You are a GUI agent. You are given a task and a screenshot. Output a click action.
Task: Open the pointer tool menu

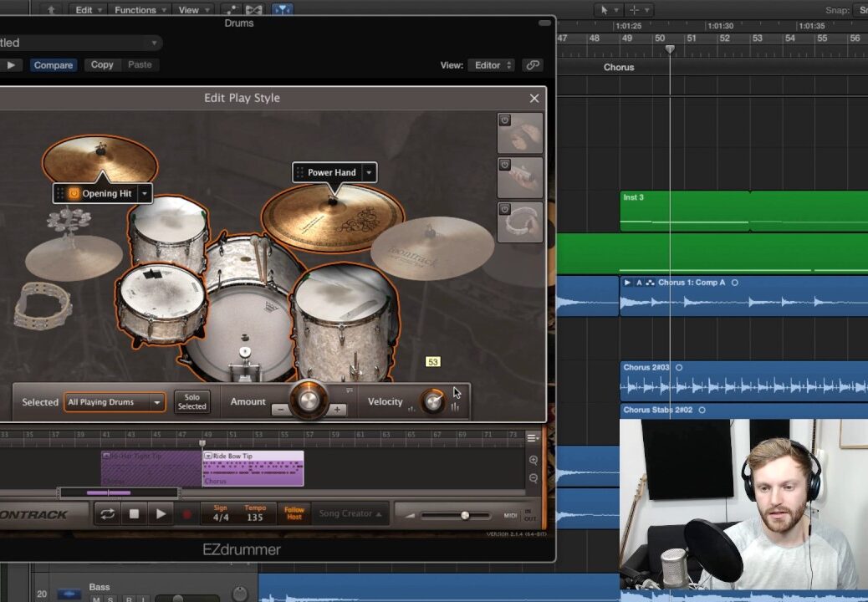(x=609, y=10)
